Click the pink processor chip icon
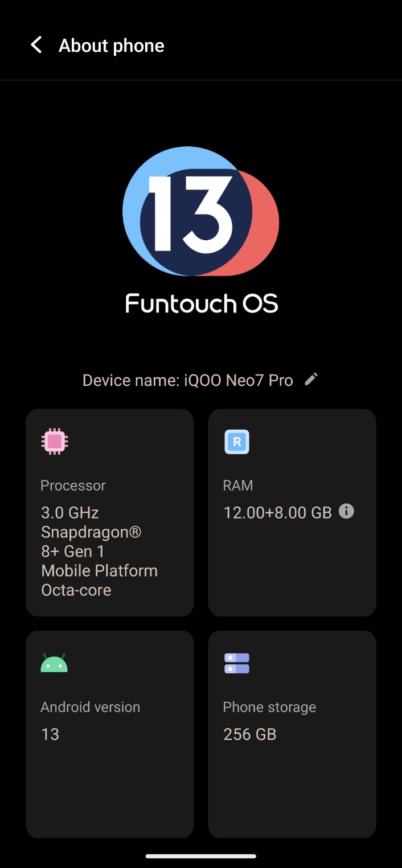The height and width of the screenshot is (868, 402). pyautogui.click(x=55, y=442)
